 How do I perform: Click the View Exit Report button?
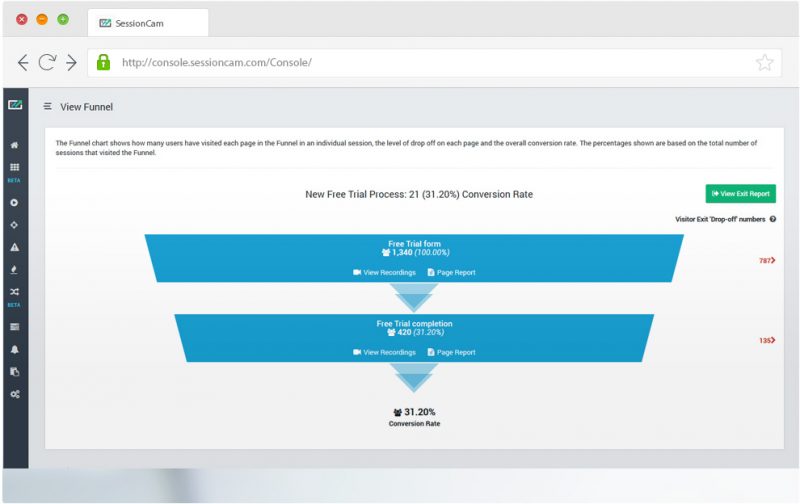(x=740, y=194)
